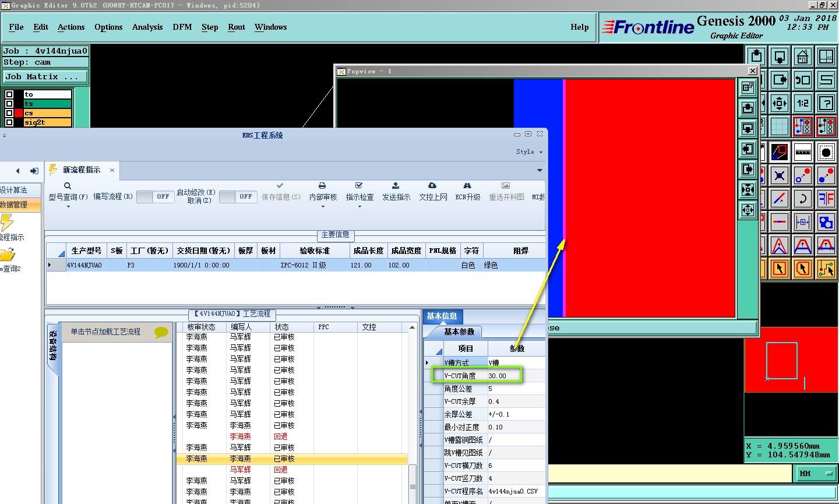The width and height of the screenshot is (839, 504).
Task: Click the 1:2 zoom ratio icon
Action: pyautogui.click(x=803, y=103)
